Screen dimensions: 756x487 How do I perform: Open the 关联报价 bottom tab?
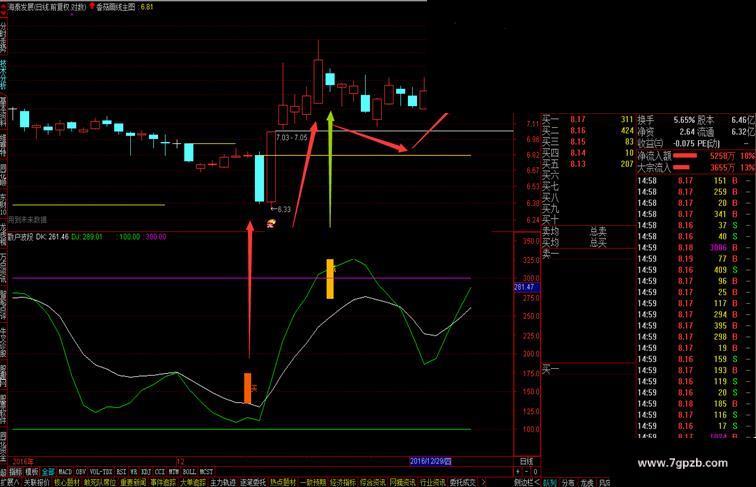tap(37, 482)
